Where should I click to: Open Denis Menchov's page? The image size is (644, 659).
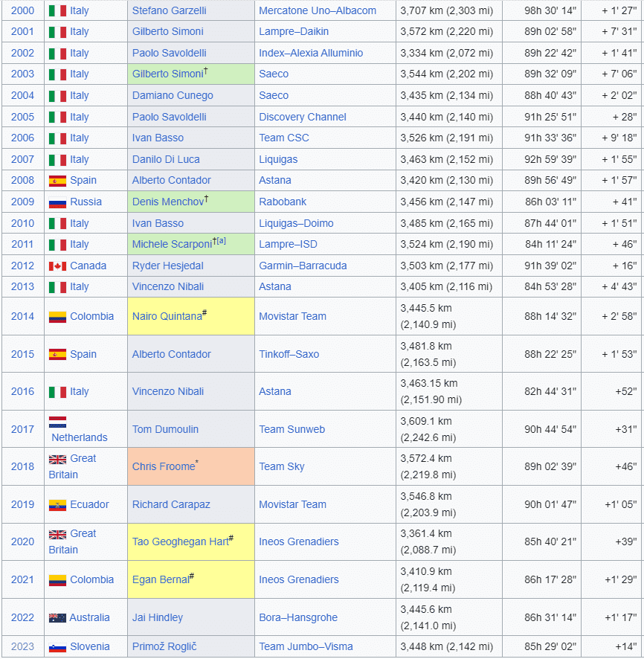pyautogui.click(x=168, y=202)
